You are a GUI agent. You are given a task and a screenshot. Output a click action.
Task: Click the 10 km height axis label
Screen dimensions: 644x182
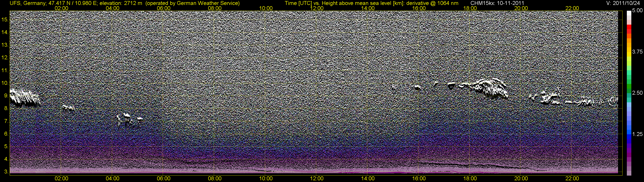(x=5, y=83)
